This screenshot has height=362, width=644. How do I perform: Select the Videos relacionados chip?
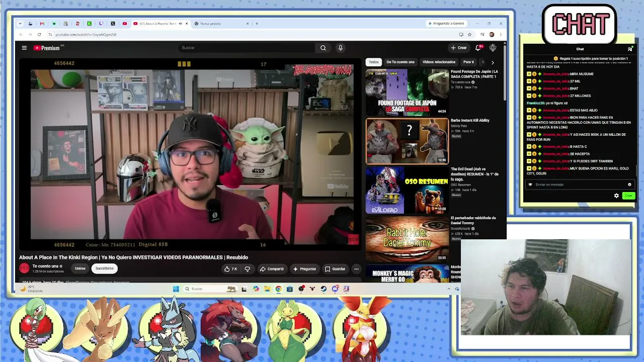439,62
